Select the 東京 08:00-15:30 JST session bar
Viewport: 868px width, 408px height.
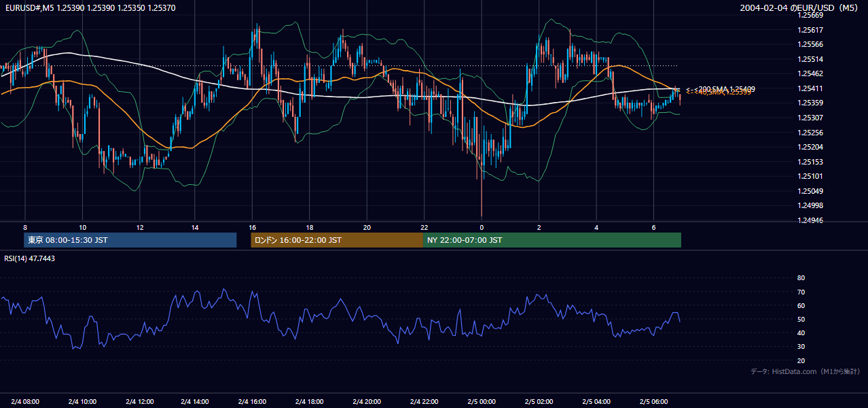tap(130, 240)
